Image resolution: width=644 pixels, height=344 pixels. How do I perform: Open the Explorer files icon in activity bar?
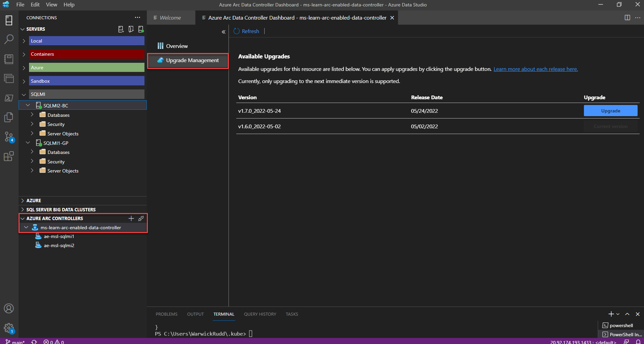coord(9,117)
